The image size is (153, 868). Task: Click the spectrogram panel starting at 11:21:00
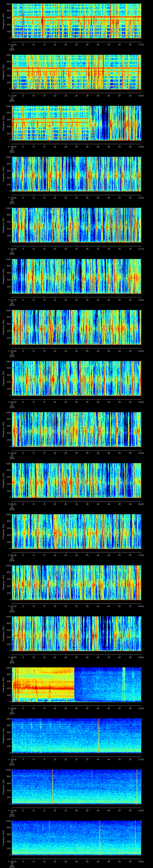(77, 276)
